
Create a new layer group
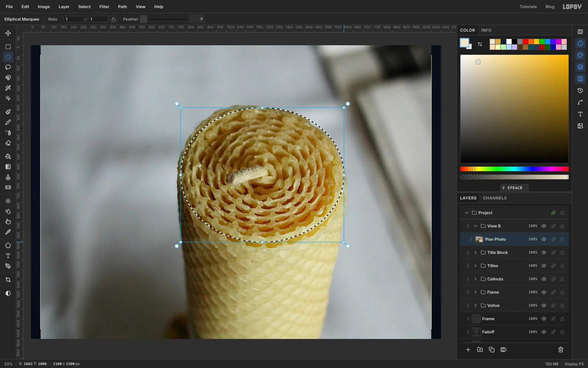[480, 350]
